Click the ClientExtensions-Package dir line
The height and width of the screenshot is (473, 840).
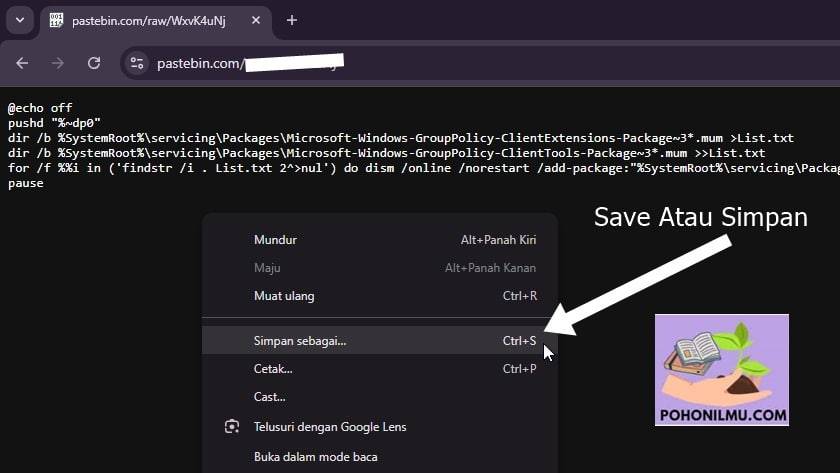(401, 138)
